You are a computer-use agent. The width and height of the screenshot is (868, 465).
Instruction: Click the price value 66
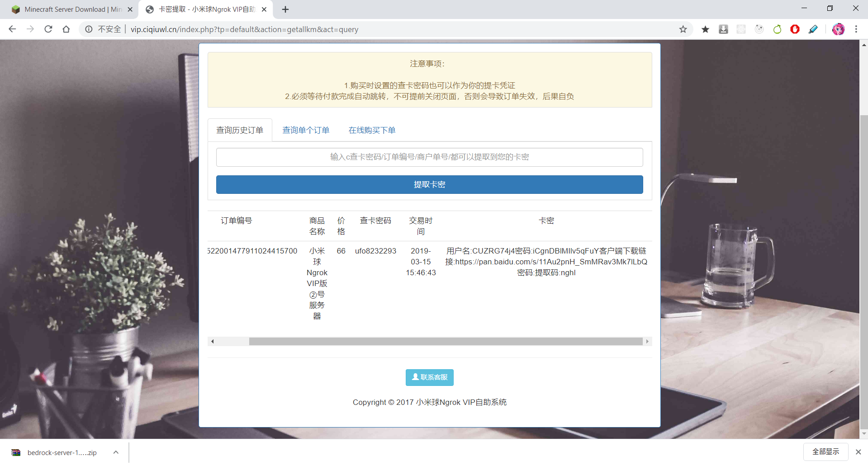click(341, 251)
